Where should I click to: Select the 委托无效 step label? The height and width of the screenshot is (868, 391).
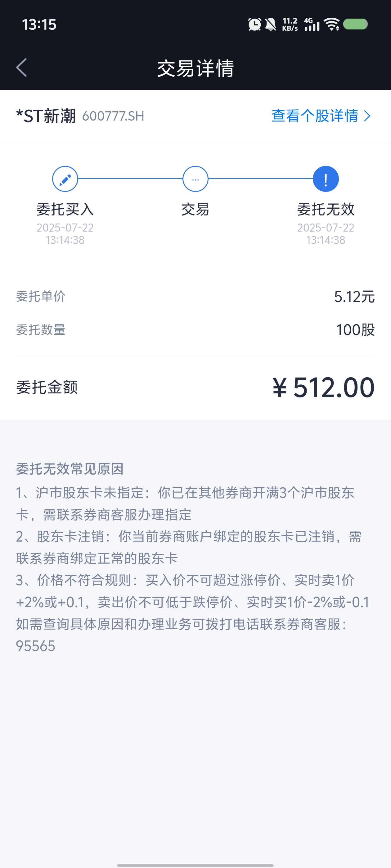(x=326, y=210)
